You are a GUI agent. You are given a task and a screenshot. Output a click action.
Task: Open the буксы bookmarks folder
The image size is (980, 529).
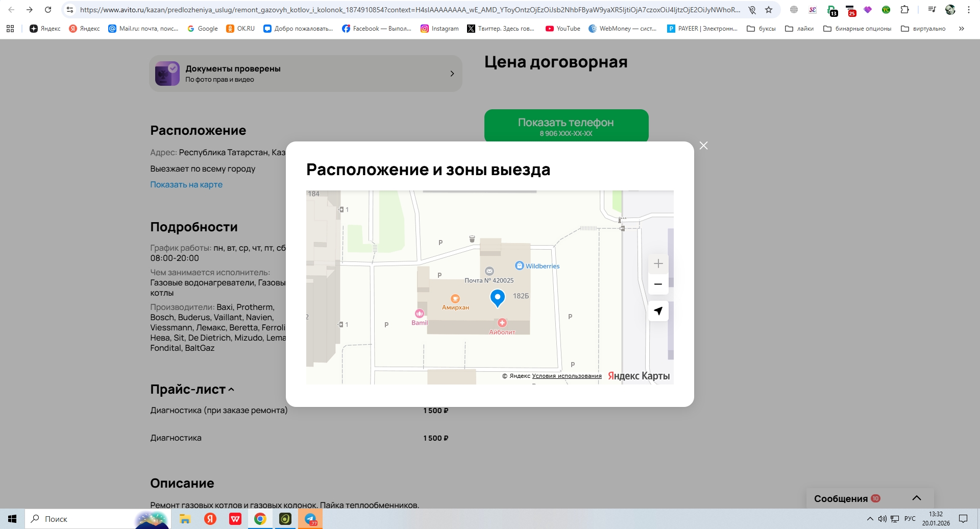click(x=761, y=29)
